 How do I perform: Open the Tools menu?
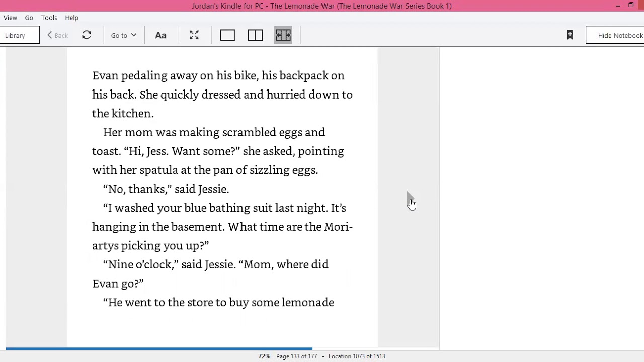click(x=49, y=18)
